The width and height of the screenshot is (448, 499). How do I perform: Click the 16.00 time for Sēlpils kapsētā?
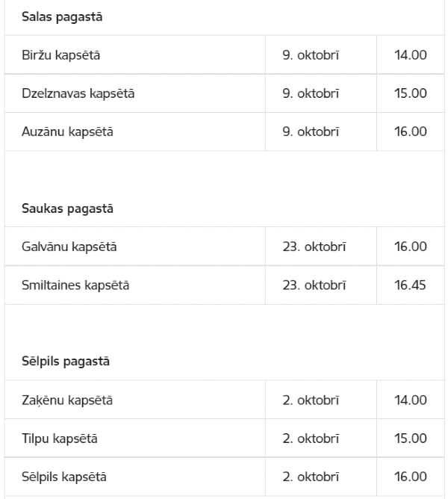click(x=411, y=477)
